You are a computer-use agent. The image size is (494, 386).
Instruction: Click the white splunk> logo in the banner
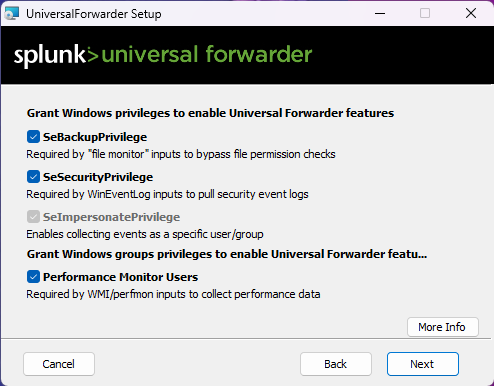[56, 55]
